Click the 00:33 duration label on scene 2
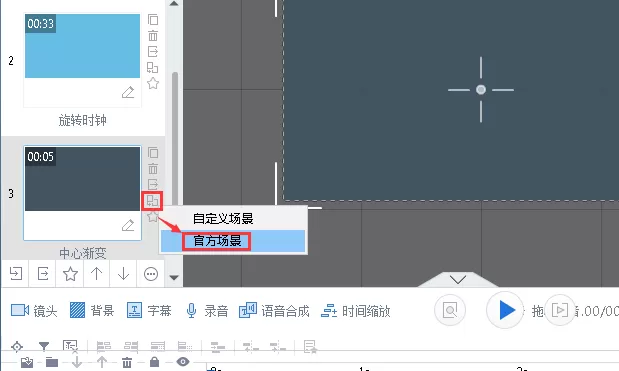 (x=40, y=24)
